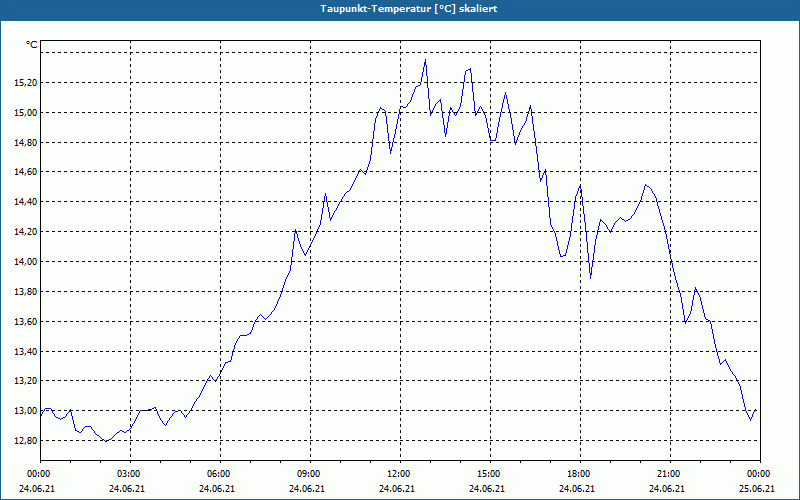Click the 14,00 y-axis tick
The width and height of the screenshot is (800, 500).
click(x=26, y=262)
